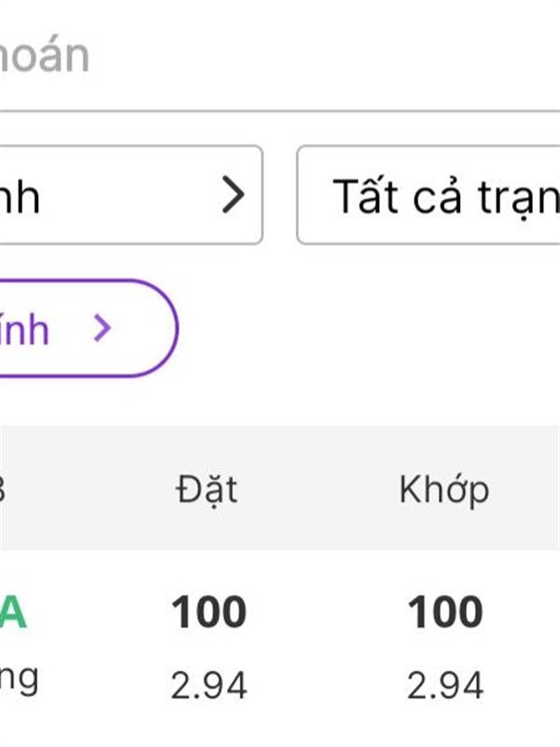
Task: Tap the empty area right of the purple pill
Action: [x=373, y=329]
